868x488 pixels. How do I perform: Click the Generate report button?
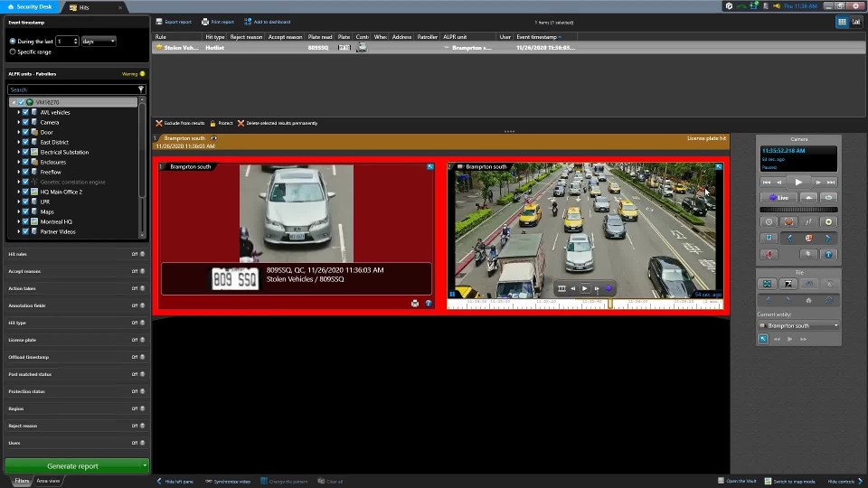click(x=72, y=466)
